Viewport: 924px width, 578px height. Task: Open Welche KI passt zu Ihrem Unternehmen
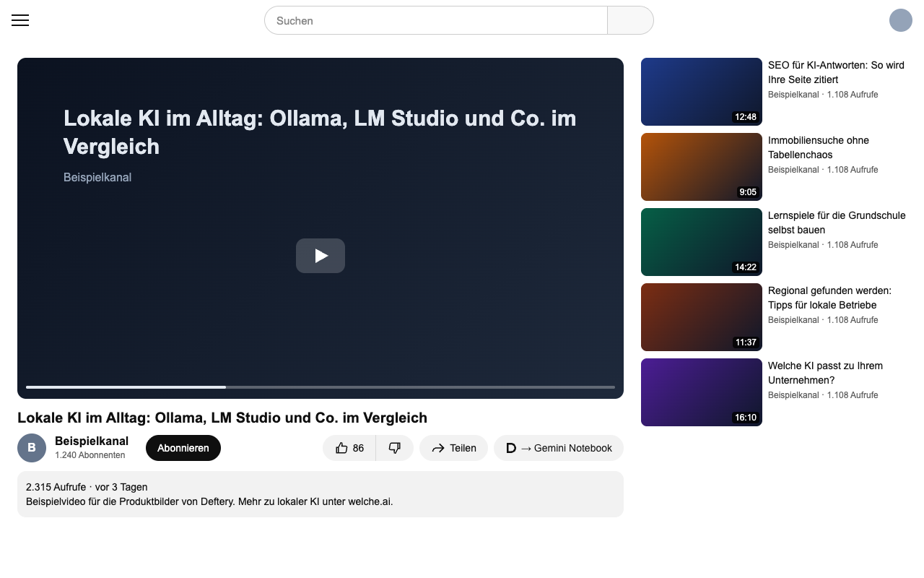825,373
